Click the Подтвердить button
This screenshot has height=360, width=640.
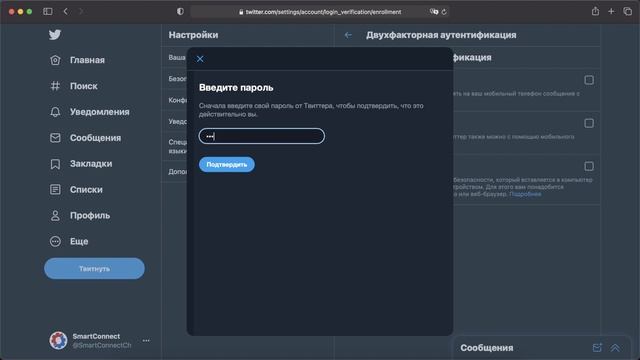(227, 164)
